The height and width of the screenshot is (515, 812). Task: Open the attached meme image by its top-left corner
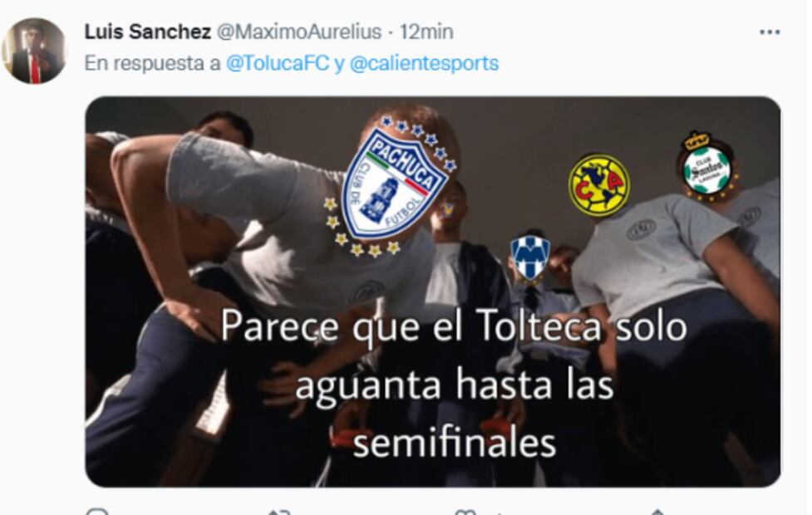coord(104,114)
